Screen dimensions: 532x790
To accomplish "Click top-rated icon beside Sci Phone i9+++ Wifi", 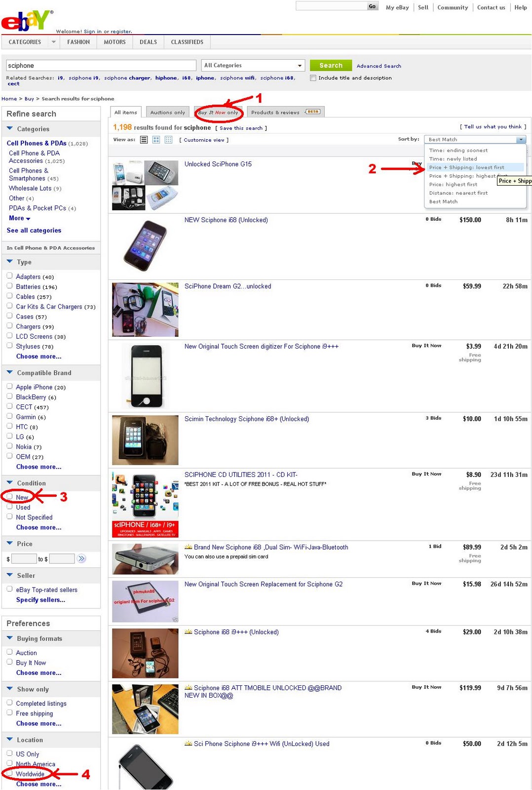I will click(188, 744).
